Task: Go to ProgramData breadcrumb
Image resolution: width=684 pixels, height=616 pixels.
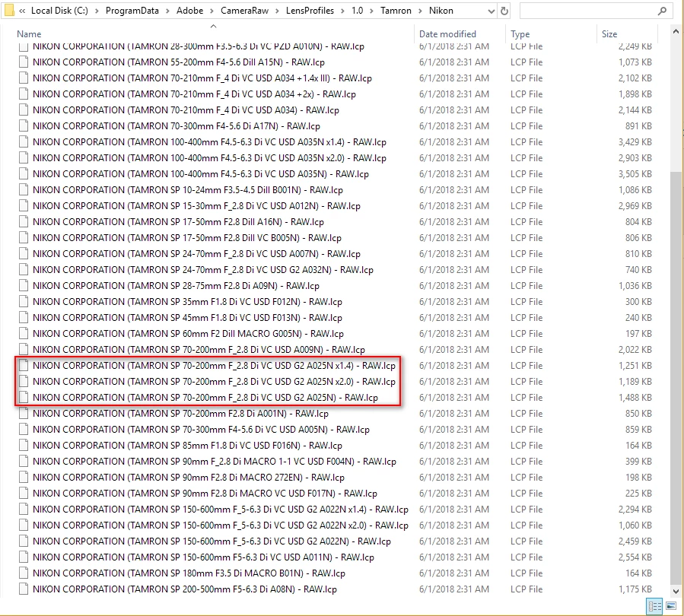Action: 132,11
